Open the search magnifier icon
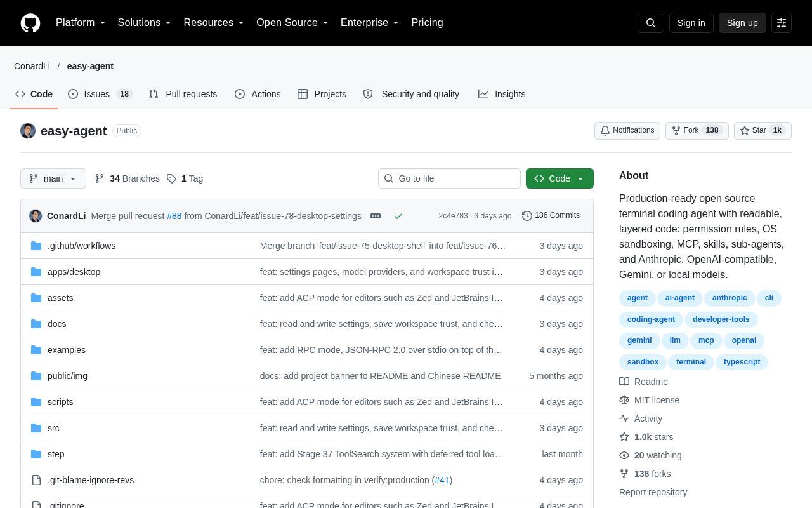812x508 pixels. (651, 23)
